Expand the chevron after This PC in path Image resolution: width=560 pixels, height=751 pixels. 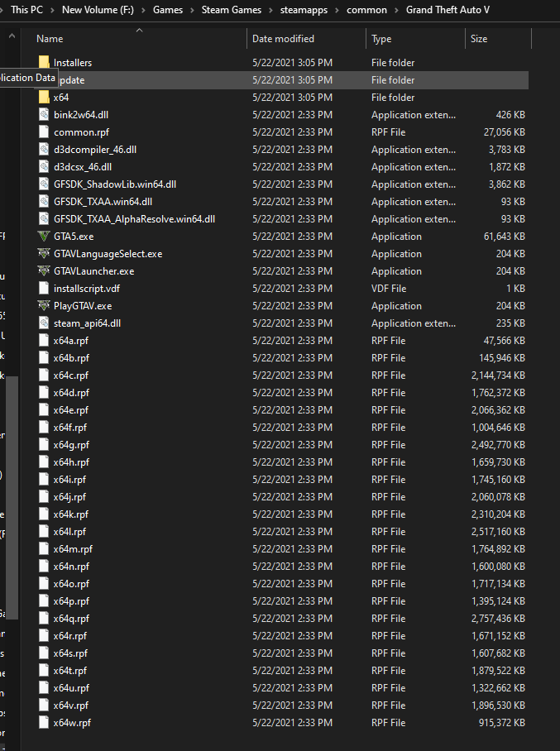52,10
